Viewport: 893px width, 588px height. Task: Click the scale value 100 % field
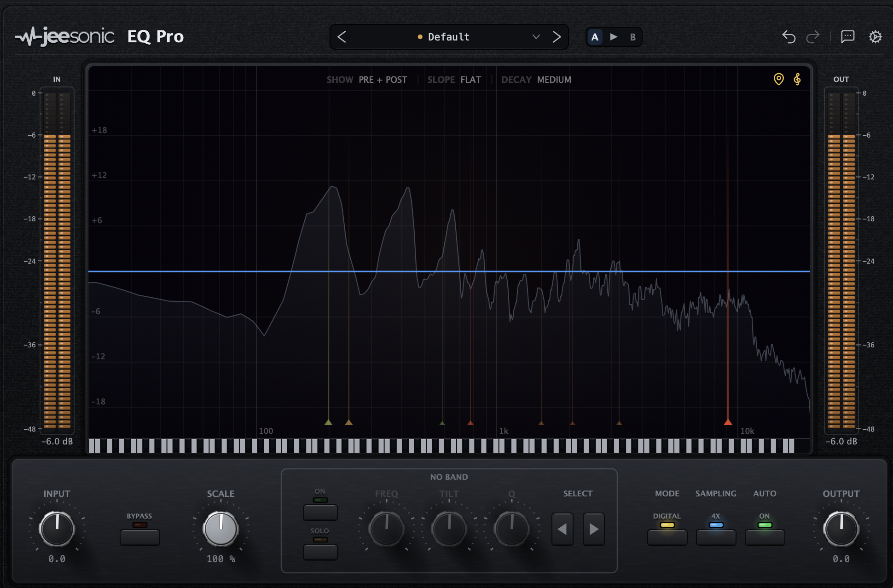tap(220, 559)
